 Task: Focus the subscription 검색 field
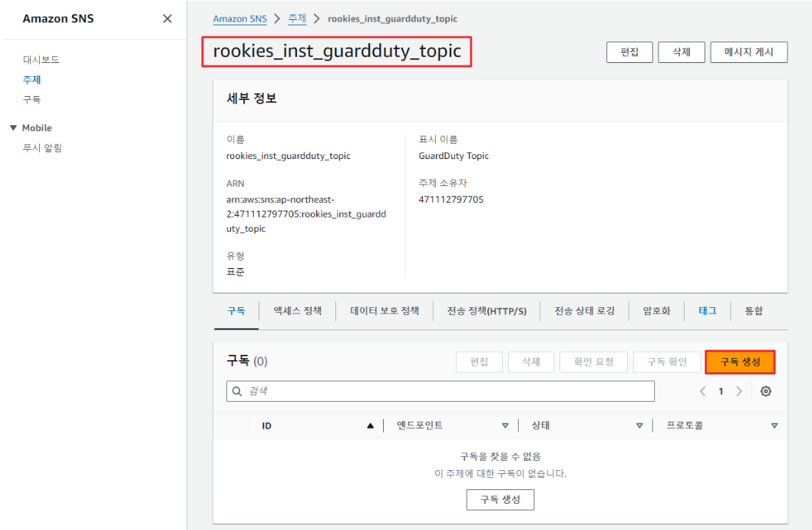coord(441,391)
